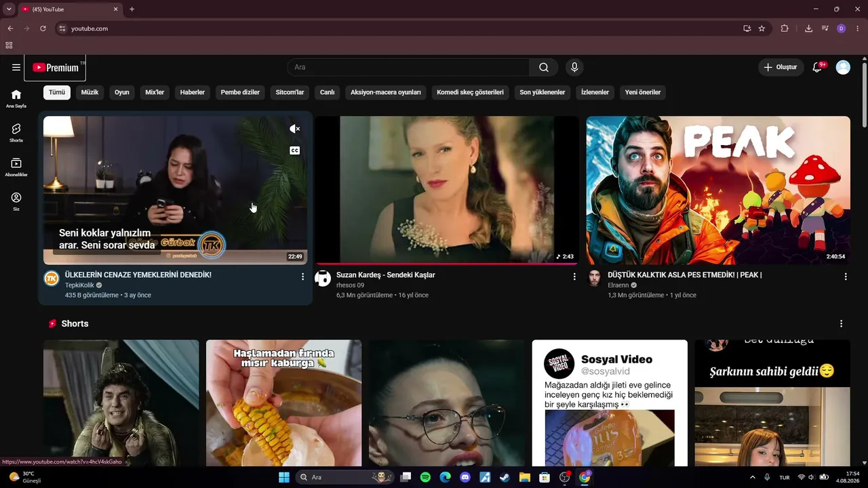Viewport: 868px width, 488px height.
Task: Click the page vertical scrollbar
Action: click(865, 95)
